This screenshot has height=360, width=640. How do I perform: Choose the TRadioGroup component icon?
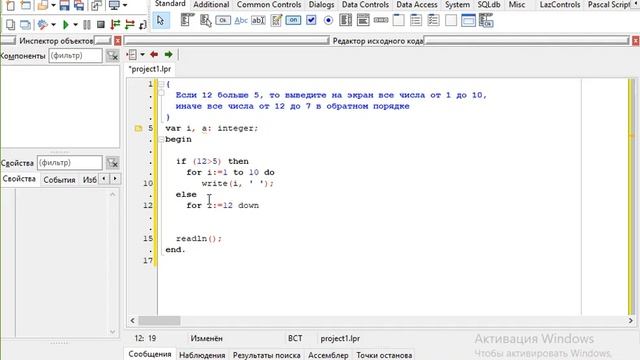click(416, 20)
